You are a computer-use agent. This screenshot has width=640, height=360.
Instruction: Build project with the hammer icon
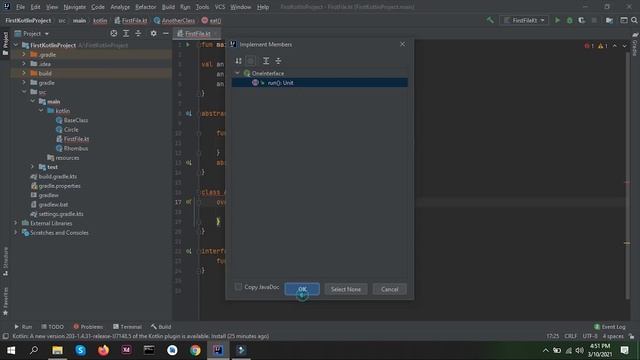pyautogui.click(x=490, y=20)
